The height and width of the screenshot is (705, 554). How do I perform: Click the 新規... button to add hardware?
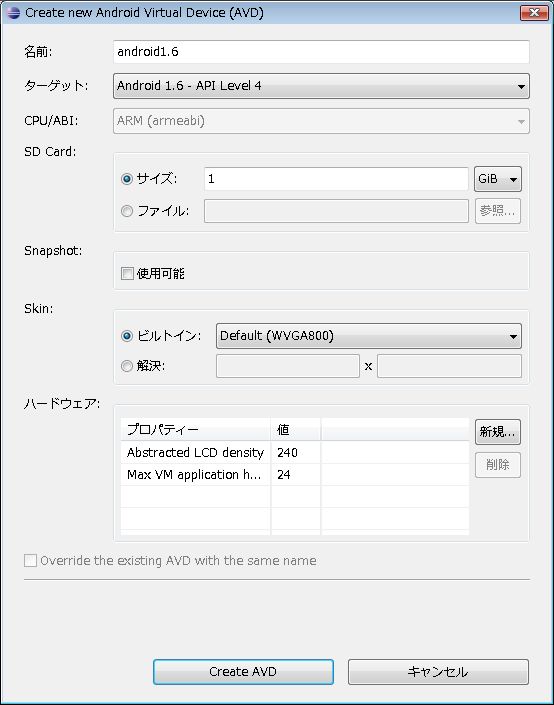point(497,432)
